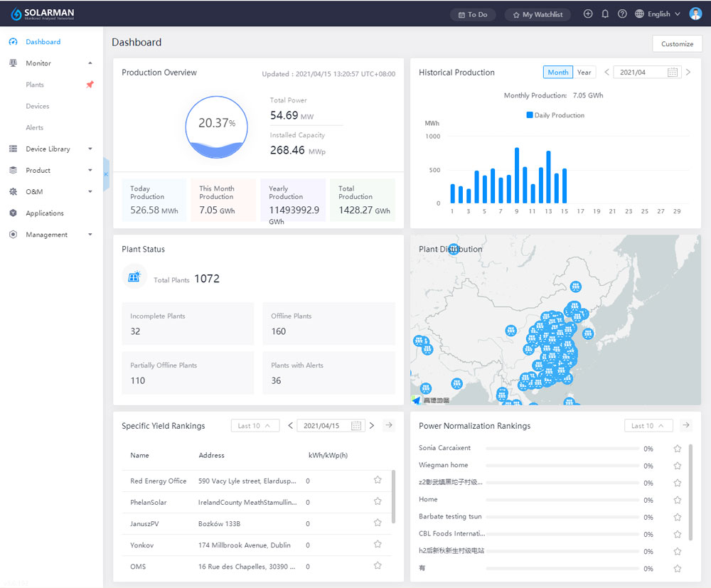Unpin the Plants menu item
The height and width of the screenshot is (588, 711).
tap(90, 84)
